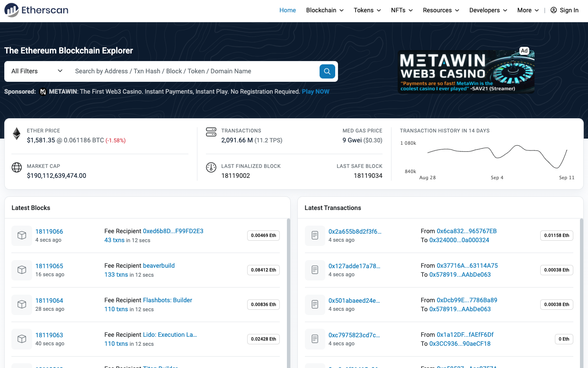Expand the Blockchain menu
The image size is (588, 368).
coord(325,10)
